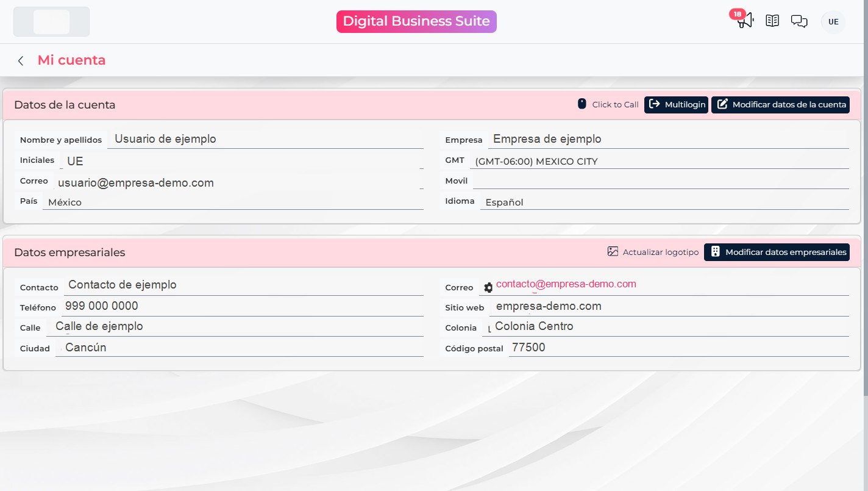Click the Idioma field showing Español

coord(664,202)
